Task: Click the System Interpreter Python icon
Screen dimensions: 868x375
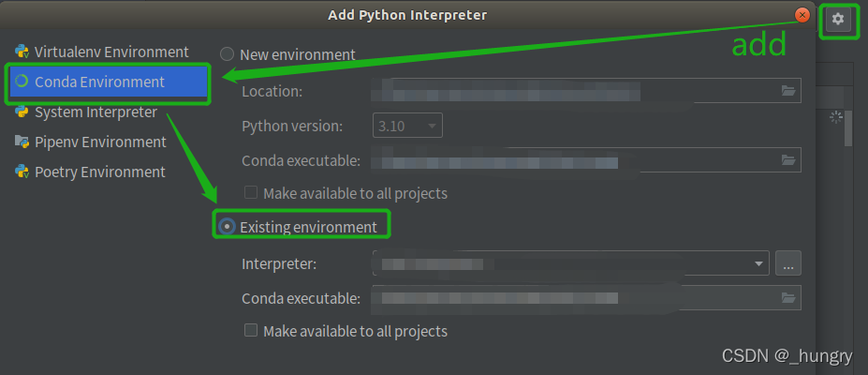Action: click(x=22, y=112)
